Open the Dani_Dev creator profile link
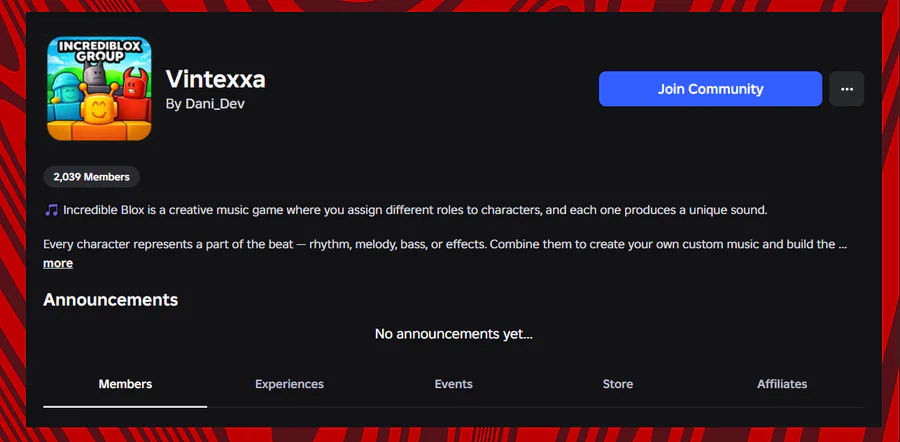900x442 pixels. coord(207,103)
